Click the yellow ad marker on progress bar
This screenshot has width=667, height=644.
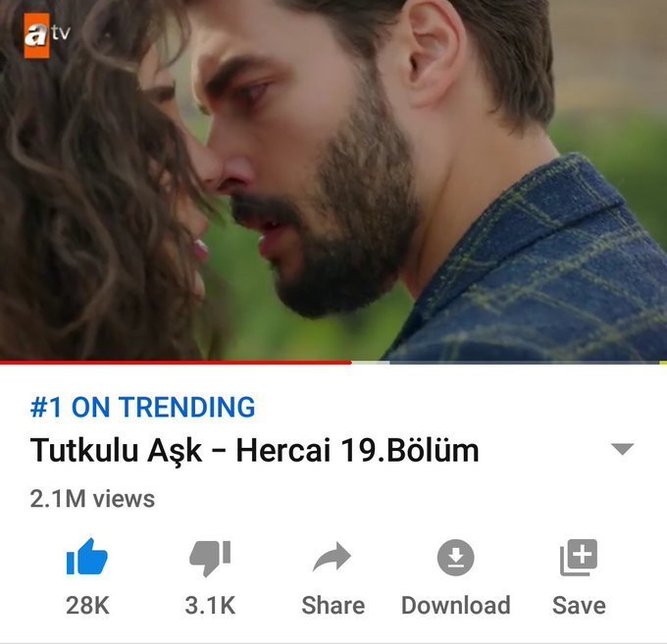663,363
